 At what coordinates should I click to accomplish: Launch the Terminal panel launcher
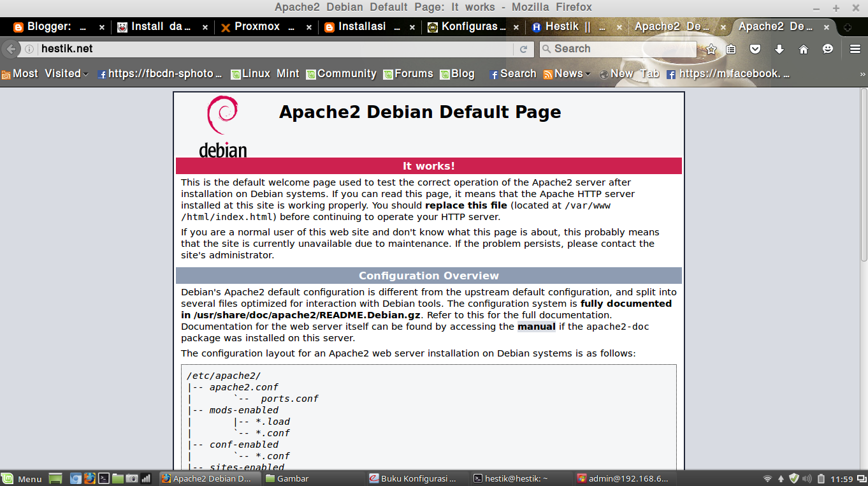point(104,478)
